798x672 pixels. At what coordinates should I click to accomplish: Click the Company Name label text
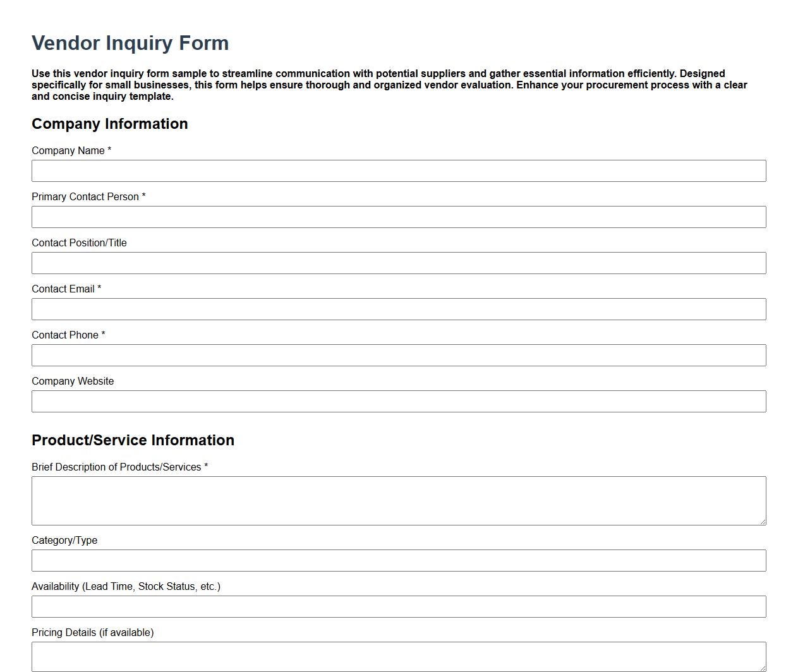click(68, 150)
